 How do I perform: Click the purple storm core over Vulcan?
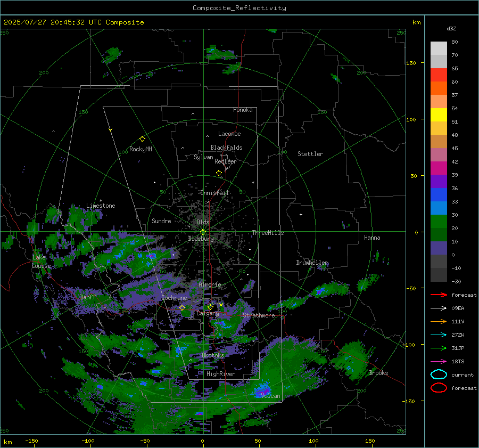[x=263, y=391]
